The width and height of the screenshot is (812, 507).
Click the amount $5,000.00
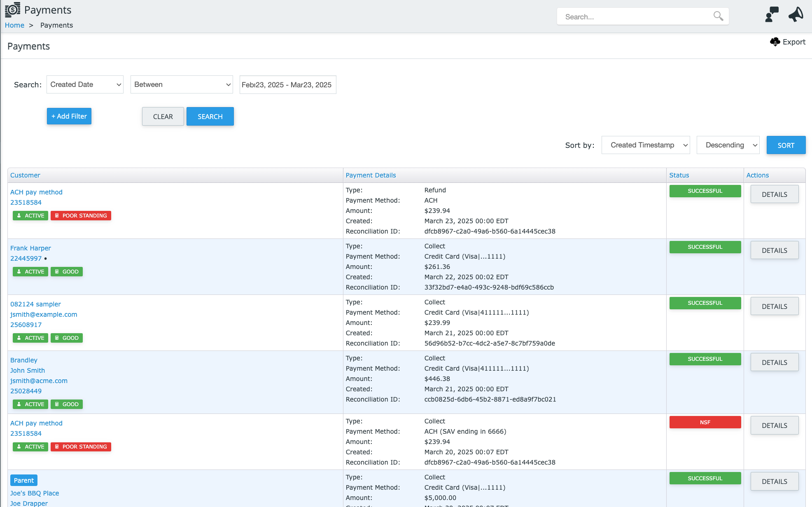coord(440,498)
